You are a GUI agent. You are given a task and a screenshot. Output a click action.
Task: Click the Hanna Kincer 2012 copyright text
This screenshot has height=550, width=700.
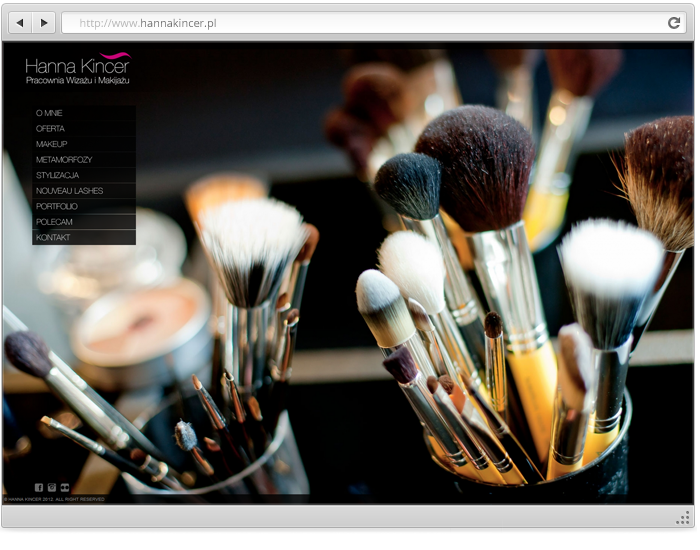[54, 499]
